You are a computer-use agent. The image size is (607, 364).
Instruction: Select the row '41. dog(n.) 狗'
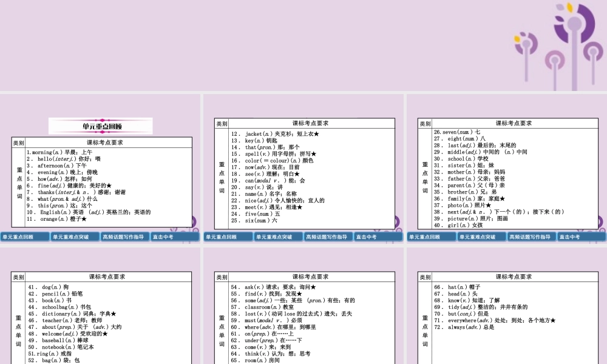click(x=49, y=287)
